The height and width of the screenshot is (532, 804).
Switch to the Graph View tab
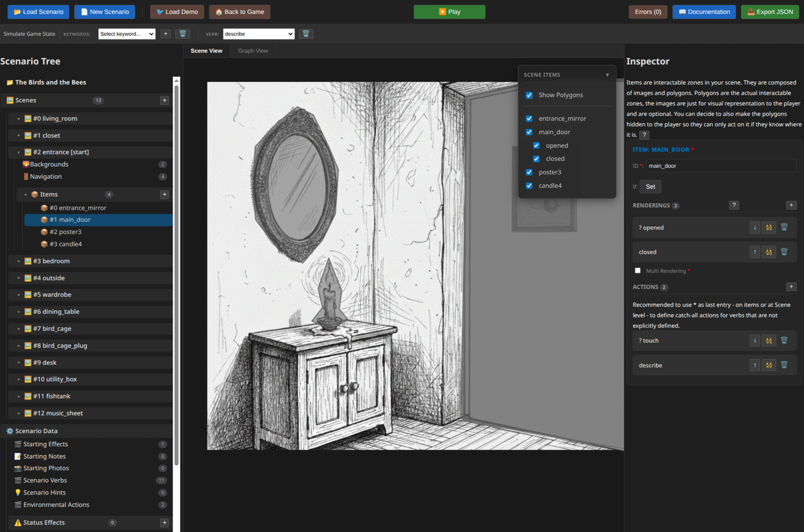click(253, 51)
